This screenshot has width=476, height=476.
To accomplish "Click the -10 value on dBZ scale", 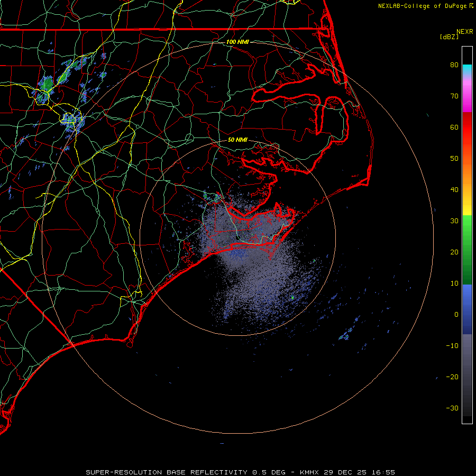I will (452, 345).
